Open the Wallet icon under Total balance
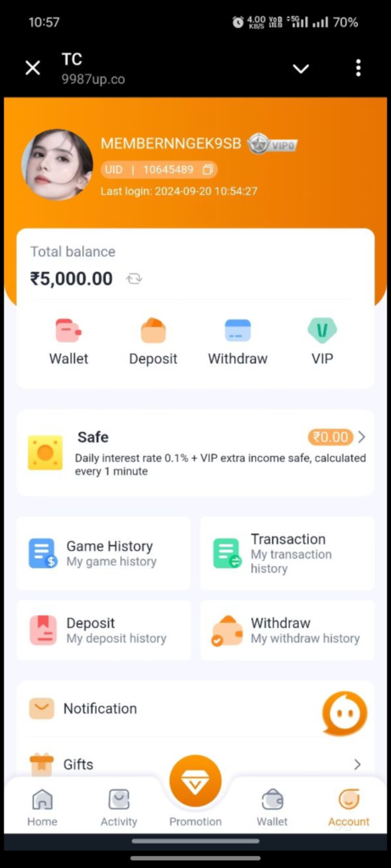This screenshot has width=391, height=868. pyautogui.click(x=69, y=331)
